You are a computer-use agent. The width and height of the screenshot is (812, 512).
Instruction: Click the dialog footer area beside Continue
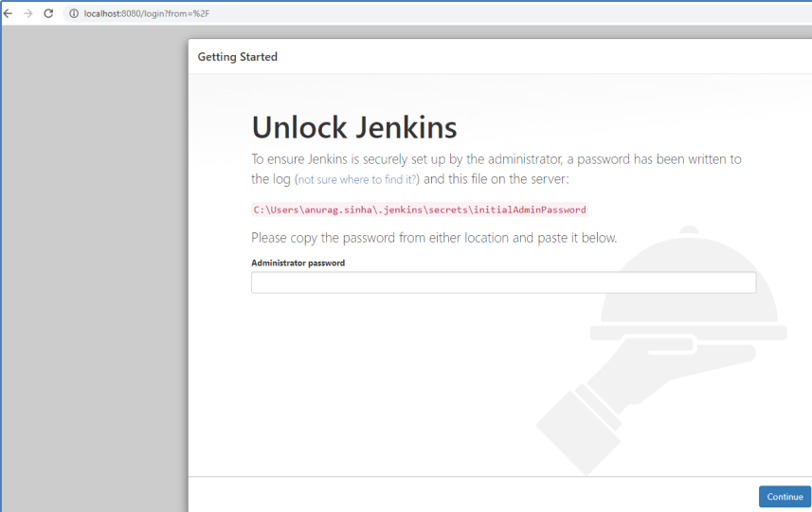coord(474,495)
